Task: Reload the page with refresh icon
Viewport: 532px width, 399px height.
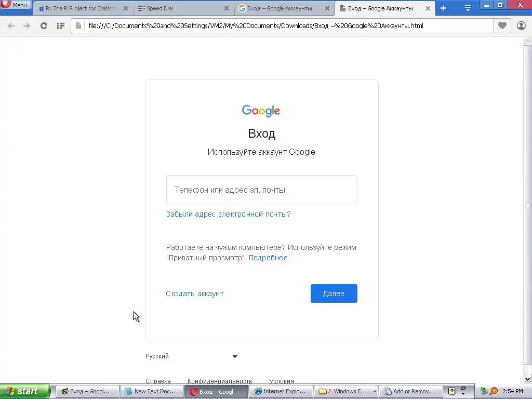Action: click(44, 26)
